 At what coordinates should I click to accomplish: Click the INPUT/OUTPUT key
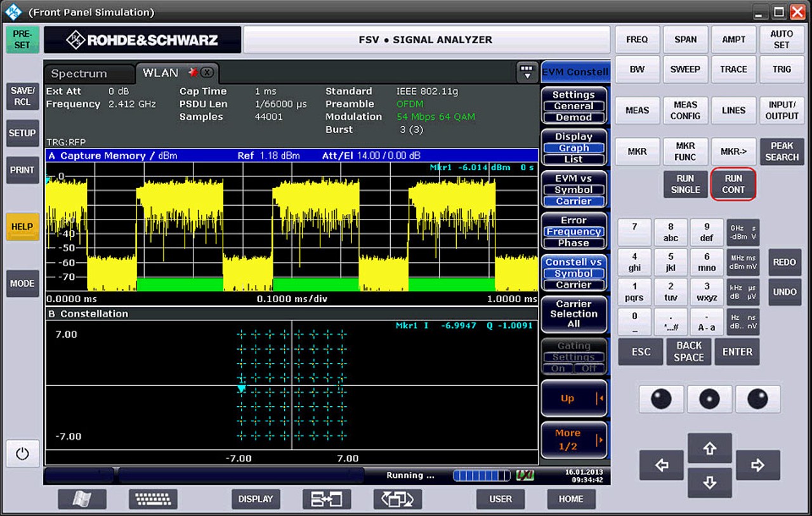point(782,110)
